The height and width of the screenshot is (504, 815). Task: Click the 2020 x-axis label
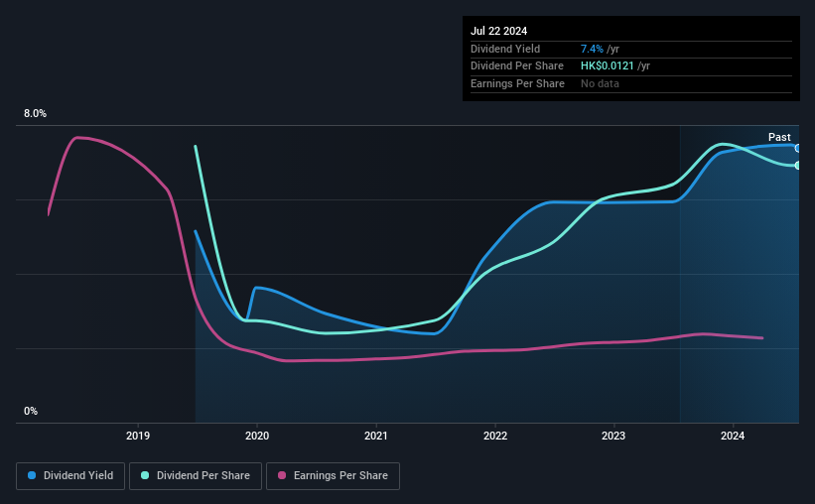point(257,436)
